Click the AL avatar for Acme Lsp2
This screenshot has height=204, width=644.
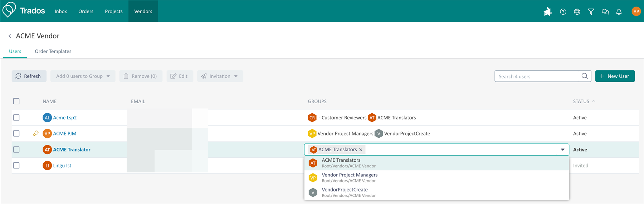coord(47,118)
